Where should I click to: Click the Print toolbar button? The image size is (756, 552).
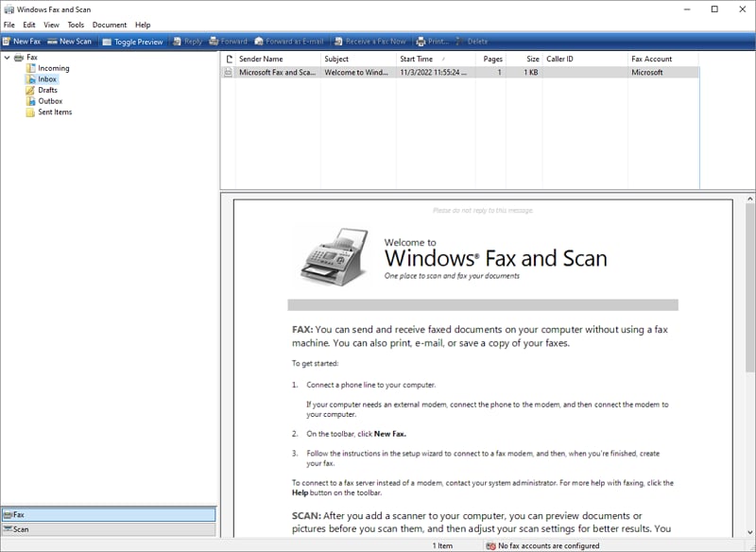[433, 42]
